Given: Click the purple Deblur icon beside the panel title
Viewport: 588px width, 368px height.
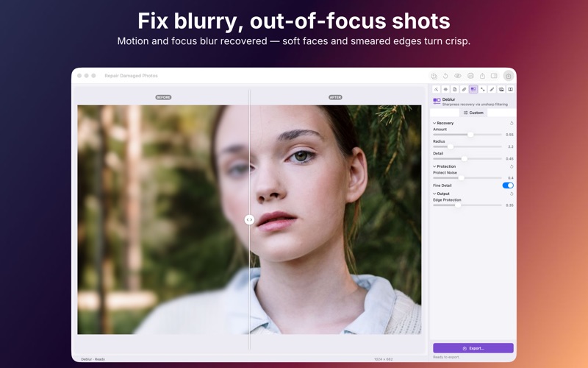Looking at the screenshot, I should (x=437, y=101).
